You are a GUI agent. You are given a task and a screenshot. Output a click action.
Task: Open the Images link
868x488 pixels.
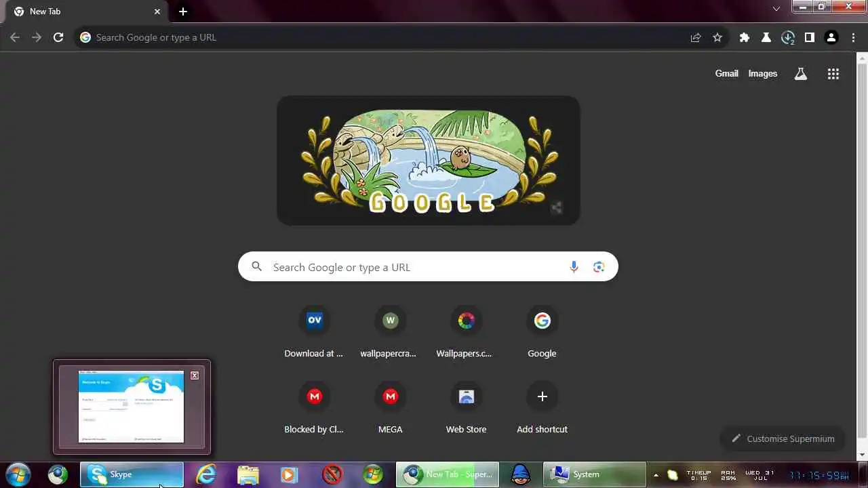[x=763, y=73]
